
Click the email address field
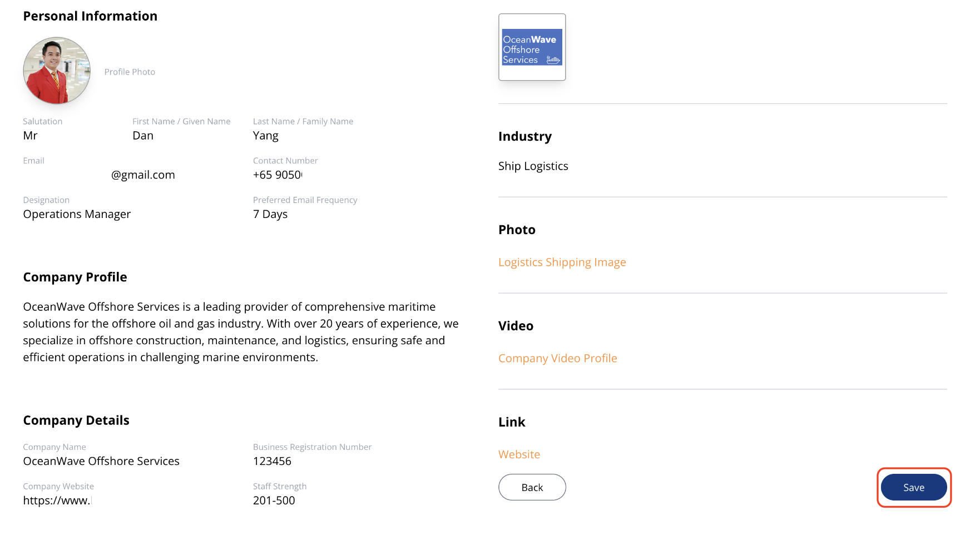99,175
